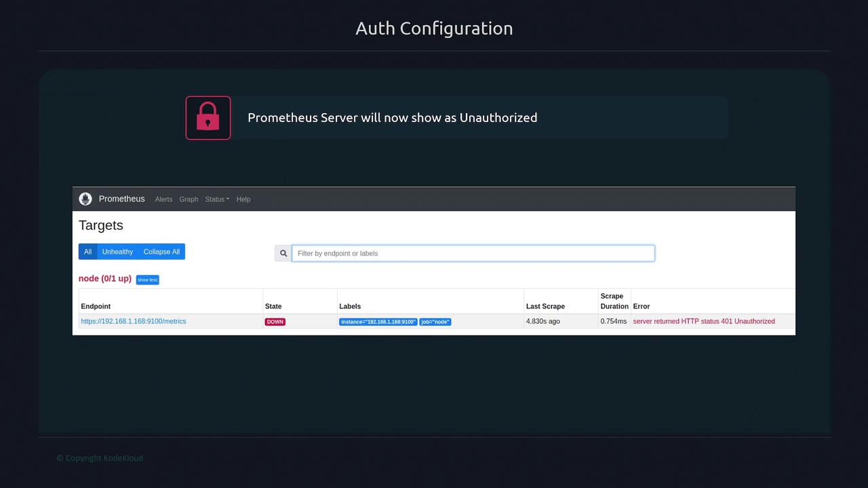Click the node (0/1 up) group heading

coord(105,279)
